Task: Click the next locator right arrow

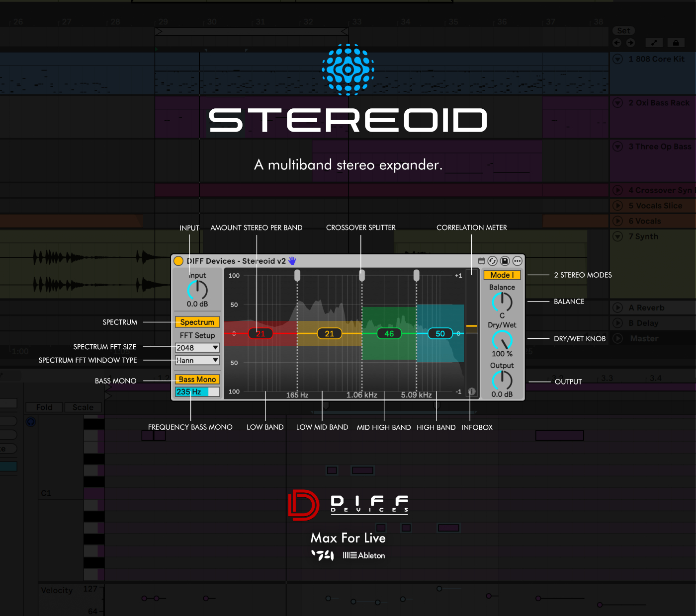Action: [x=630, y=43]
